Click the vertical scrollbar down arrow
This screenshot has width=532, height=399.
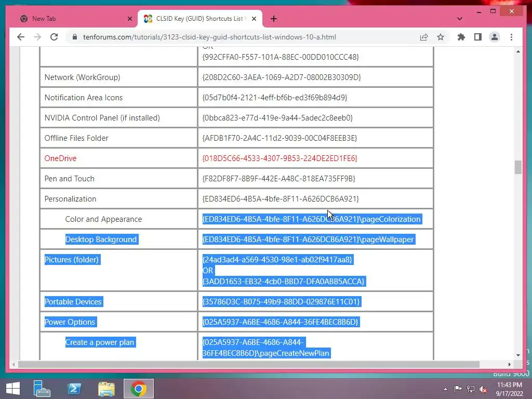[x=518, y=355]
